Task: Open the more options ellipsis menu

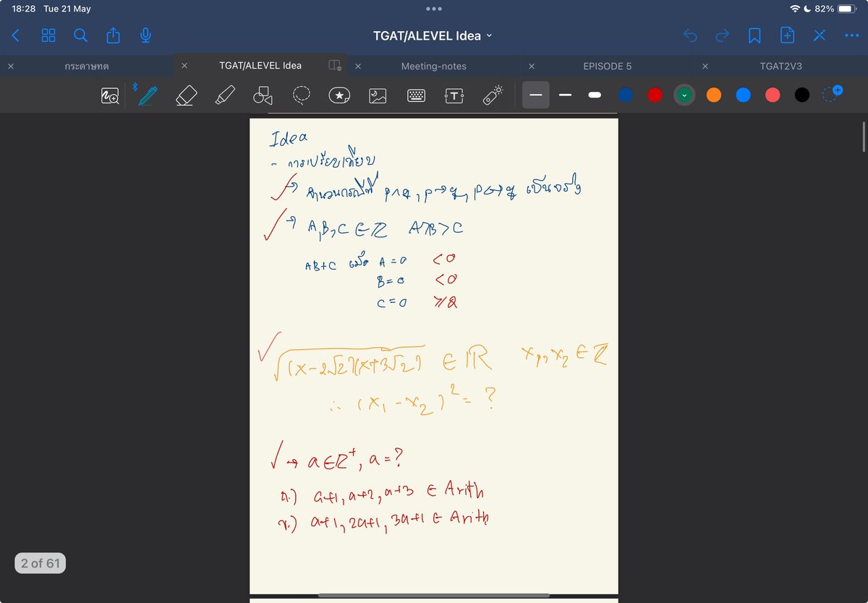Action: 851,35
